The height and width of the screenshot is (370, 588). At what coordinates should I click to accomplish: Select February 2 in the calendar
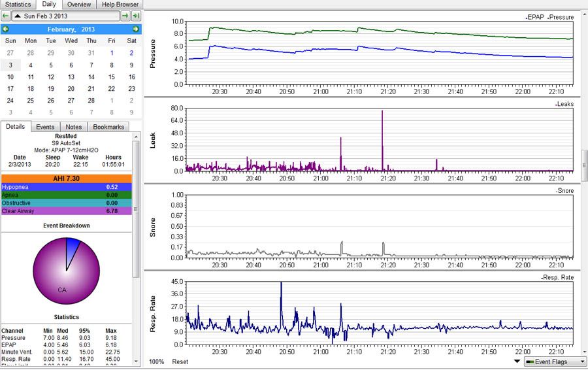(131, 53)
